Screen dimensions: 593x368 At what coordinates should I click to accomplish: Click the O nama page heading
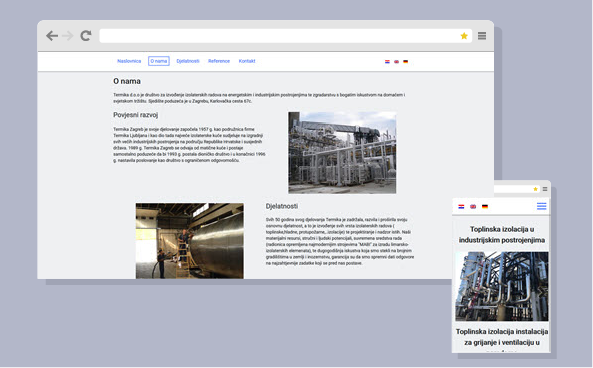click(x=127, y=81)
